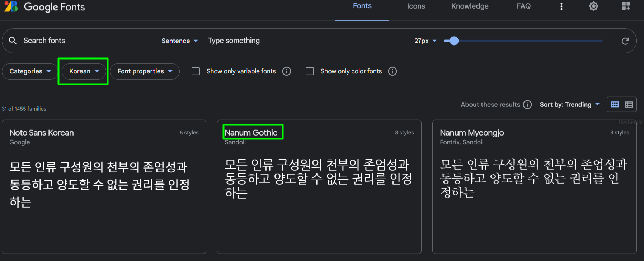Viewport: 644px width, 261px height.
Task: Switch to list view layout
Action: pyautogui.click(x=629, y=104)
